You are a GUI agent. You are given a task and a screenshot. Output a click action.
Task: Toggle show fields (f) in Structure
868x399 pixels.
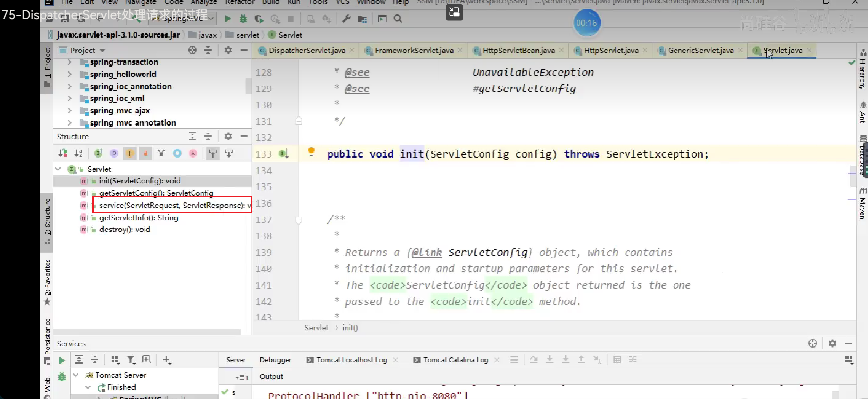(x=130, y=153)
